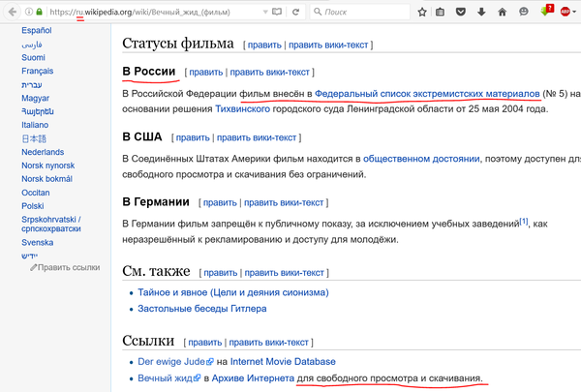This screenshot has height=392, width=581.
Task: Open Федеральный список экстремистских материалов link
Action: pos(427,93)
